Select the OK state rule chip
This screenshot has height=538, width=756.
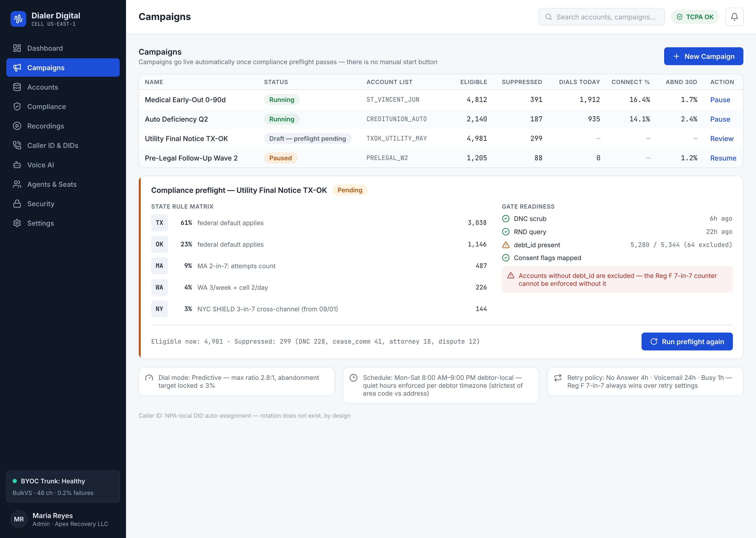click(x=160, y=244)
